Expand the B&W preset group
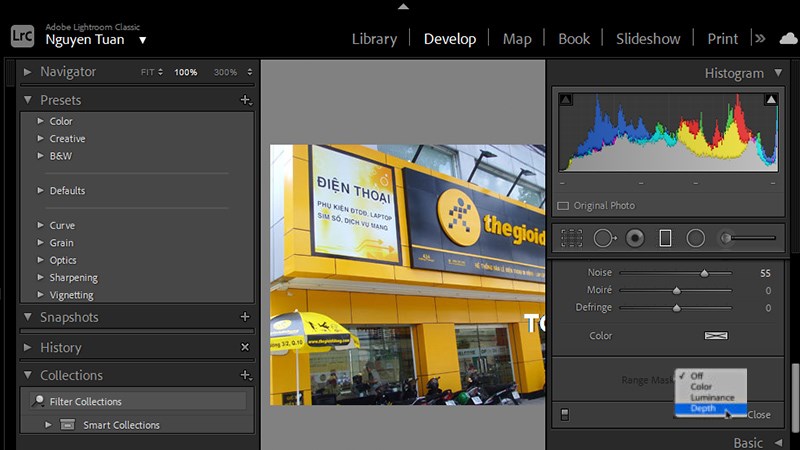800x450 pixels. [40, 156]
